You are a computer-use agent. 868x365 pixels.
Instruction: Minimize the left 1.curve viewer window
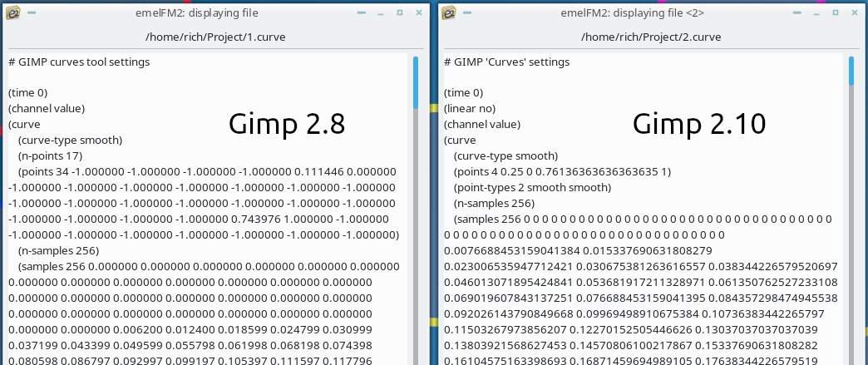(381, 14)
